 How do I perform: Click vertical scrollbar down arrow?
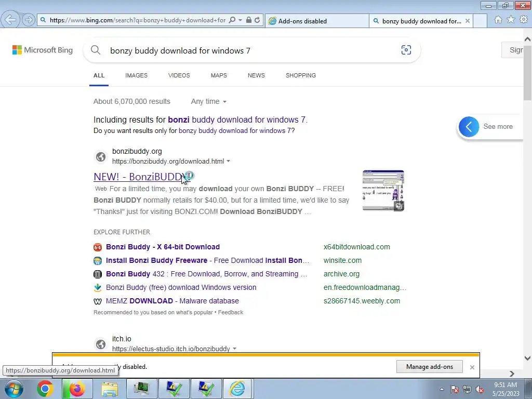(x=527, y=358)
